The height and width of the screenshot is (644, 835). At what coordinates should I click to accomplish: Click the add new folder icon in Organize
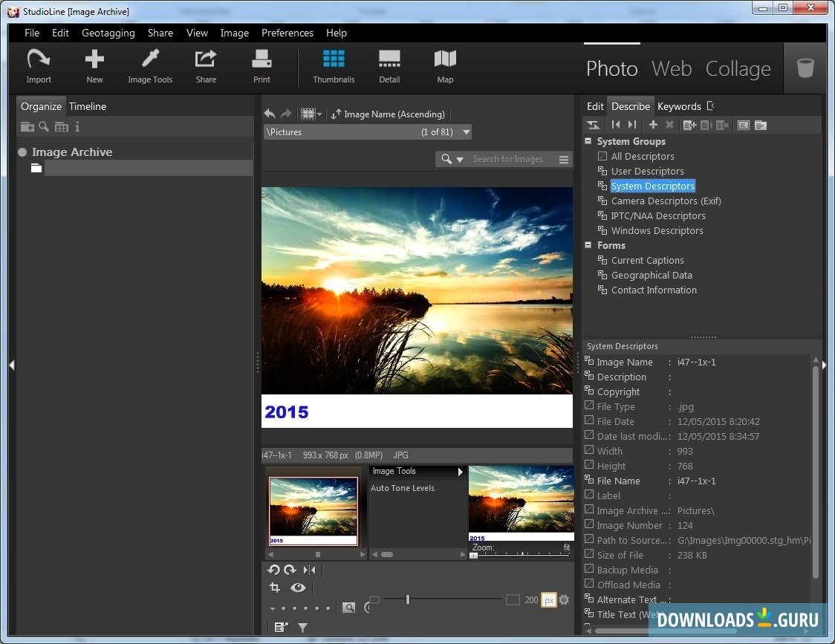[x=27, y=127]
